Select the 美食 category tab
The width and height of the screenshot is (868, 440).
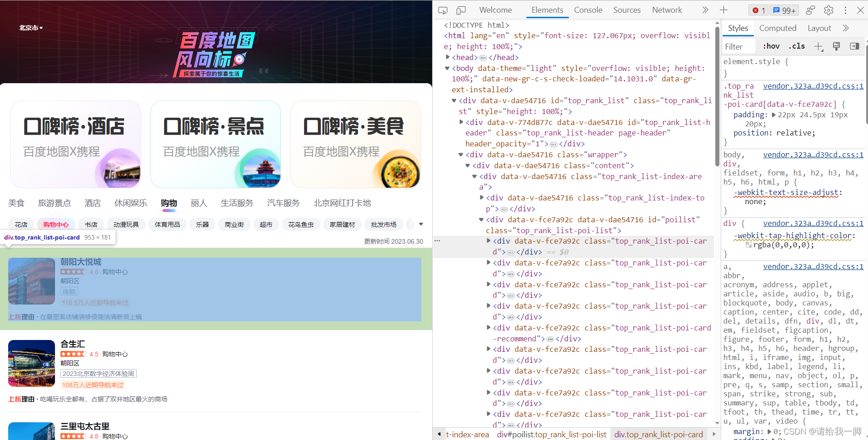pos(16,203)
